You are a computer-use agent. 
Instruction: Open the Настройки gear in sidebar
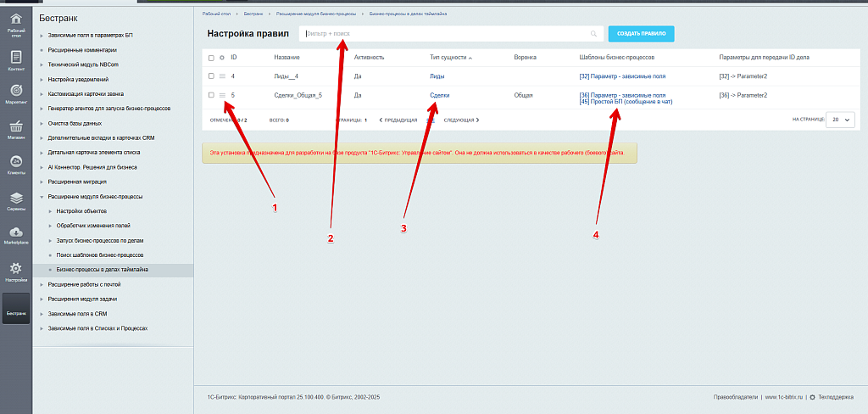click(x=15, y=271)
